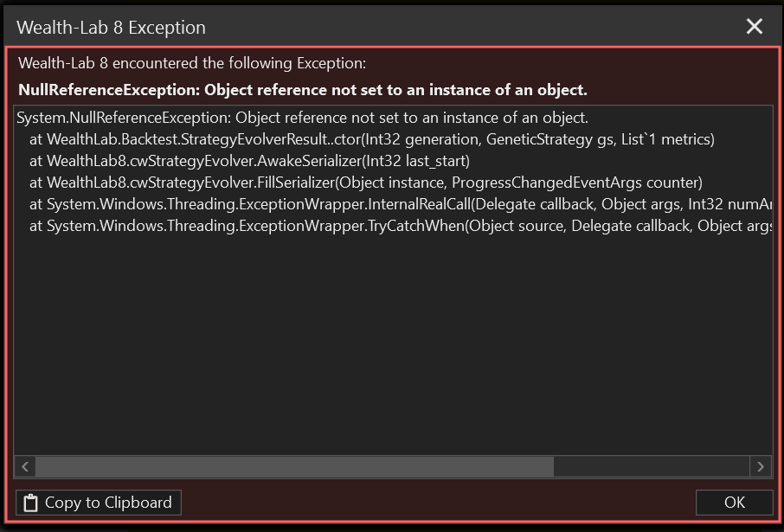Click the cwStrategyEvolver.AwakeSerializer trace line

[249, 161]
